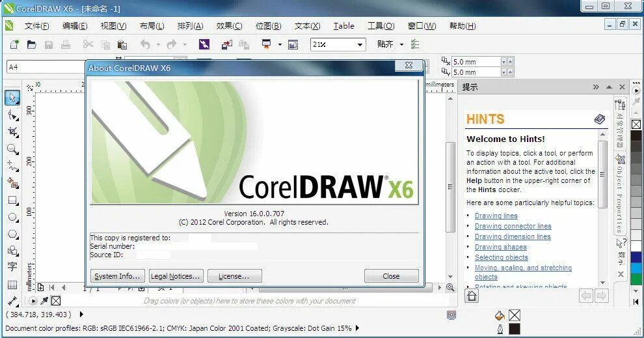Screen dimensions: 644x338
Task: Click the Undo arrow icon
Action: coord(145,44)
